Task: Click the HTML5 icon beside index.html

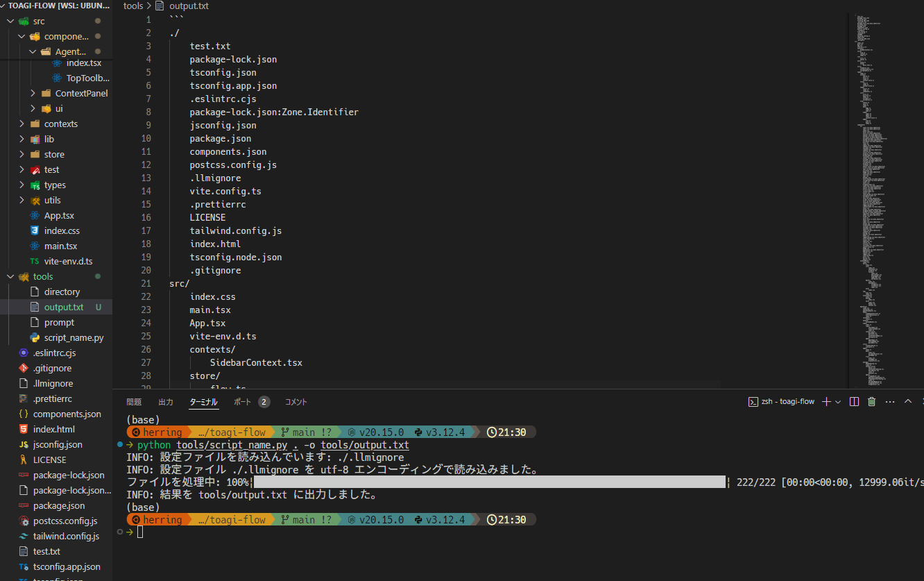Action: 24,429
